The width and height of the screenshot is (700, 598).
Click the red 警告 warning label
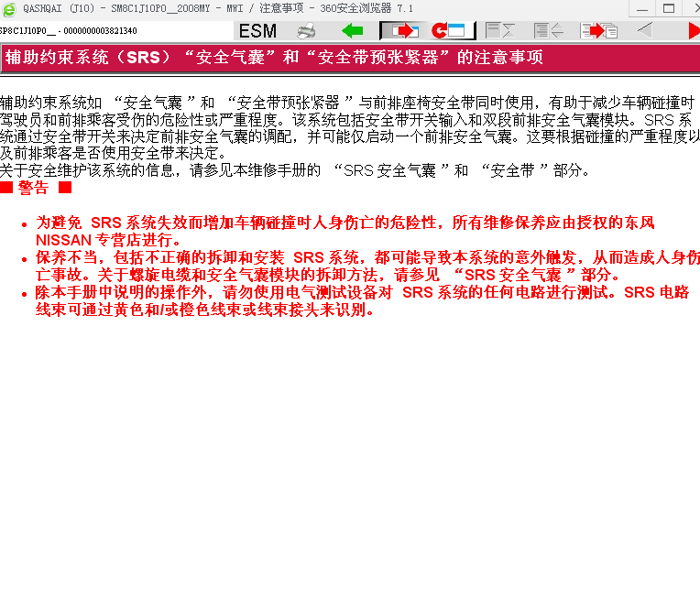(x=36, y=188)
